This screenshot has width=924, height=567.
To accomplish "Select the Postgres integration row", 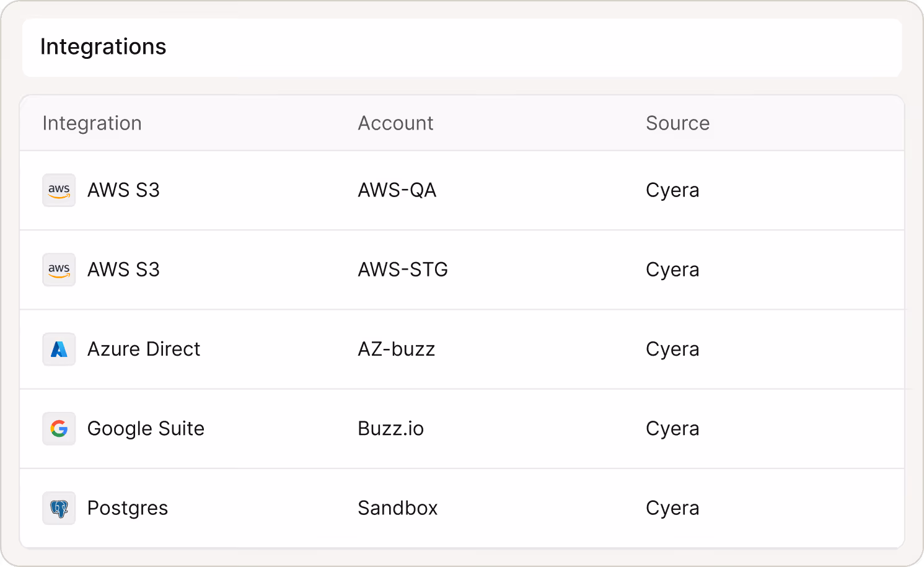I will (x=128, y=508).
